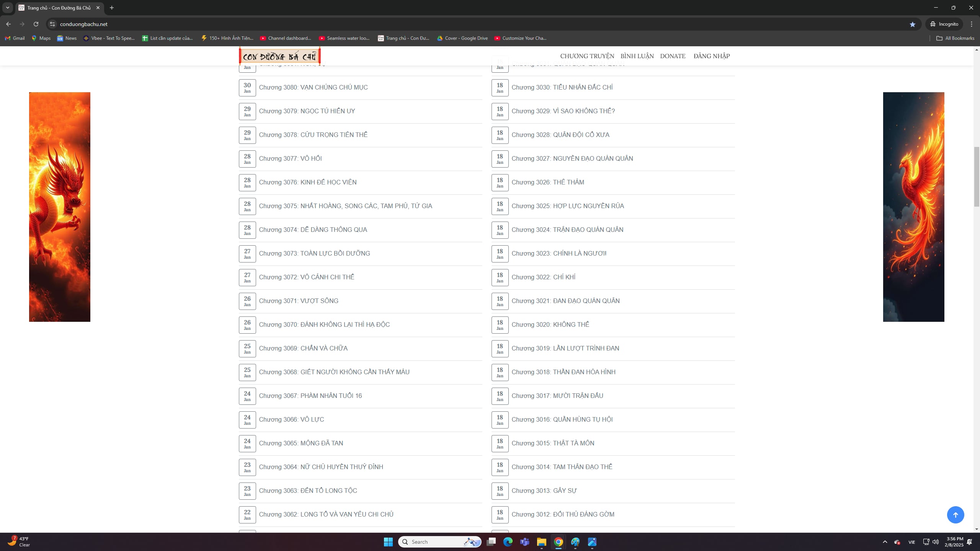Show hidden system tray icons chevron
This screenshot has width=980, height=551.
pos(885,542)
